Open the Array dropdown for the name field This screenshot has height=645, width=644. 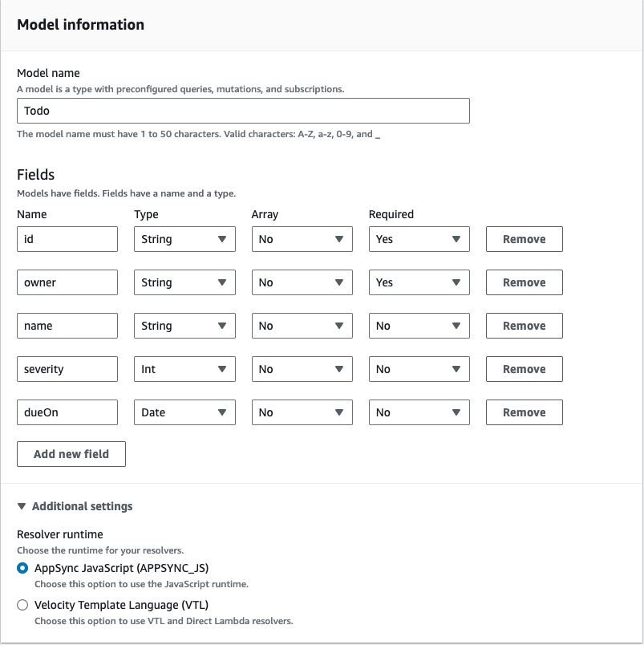pos(302,325)
